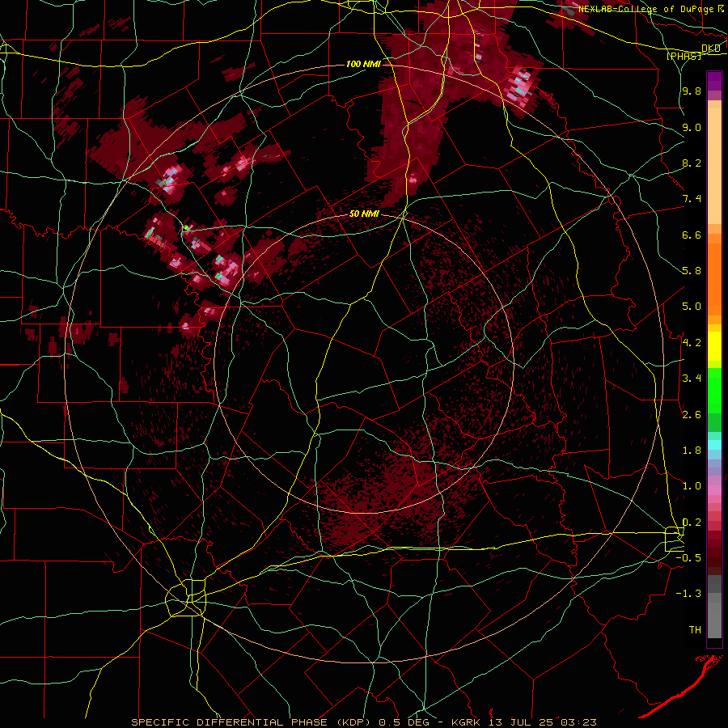Click the -1.3 value on the color scale
The width and height of the screenshot is (728, 728).
click(688, 594)
